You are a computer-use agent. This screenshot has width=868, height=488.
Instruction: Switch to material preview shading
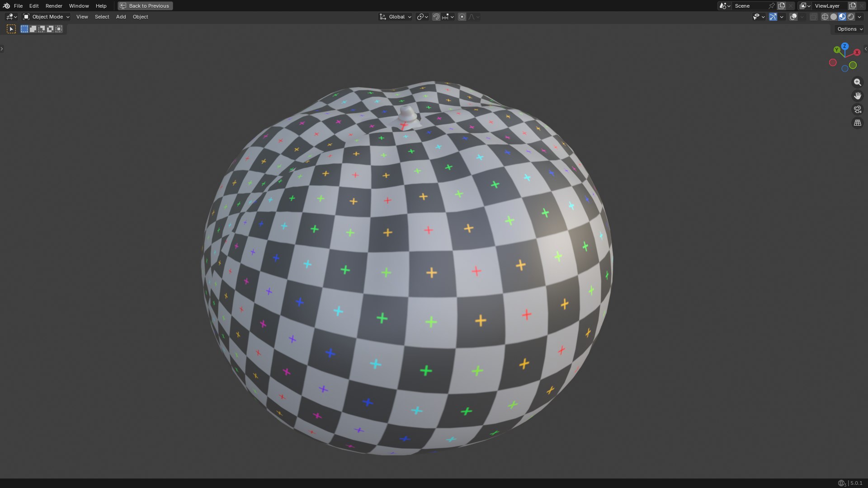[842, 17]
